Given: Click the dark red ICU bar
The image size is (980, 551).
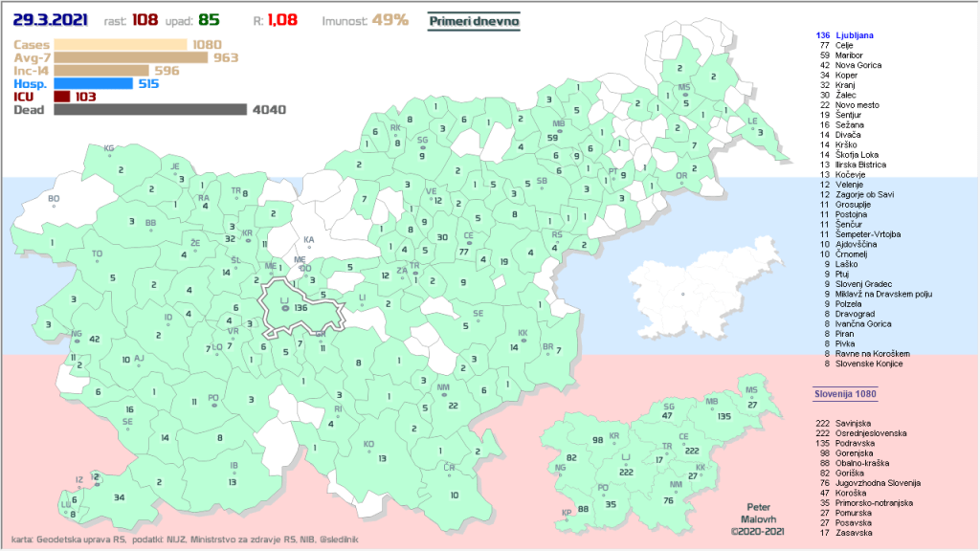Looking at the screenshot, I should pos(62,97).
